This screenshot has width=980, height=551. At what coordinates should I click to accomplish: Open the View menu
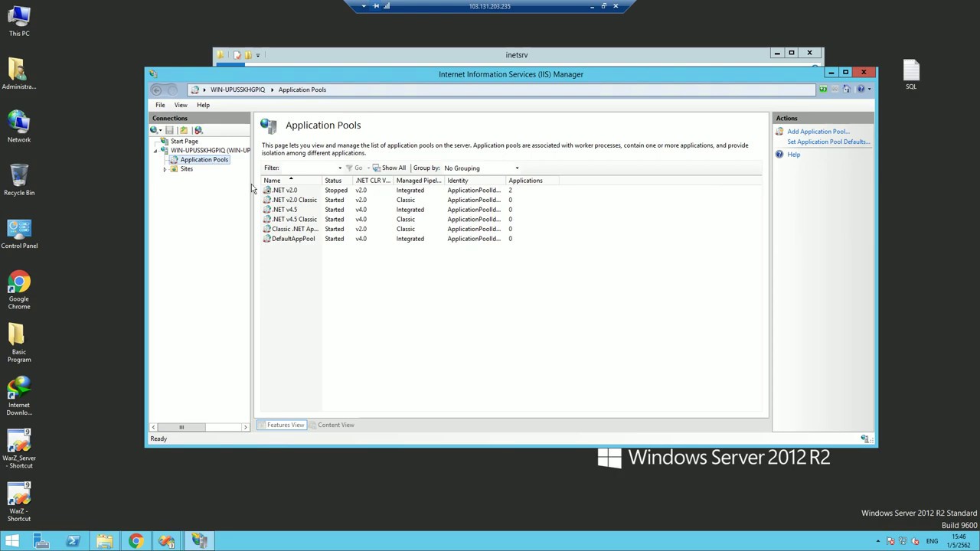(x=181, y=105)
